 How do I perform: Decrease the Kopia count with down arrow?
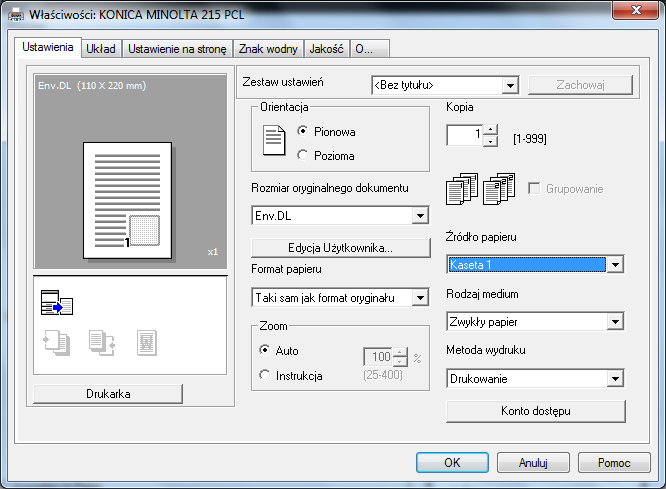click(x=491, y=141)
